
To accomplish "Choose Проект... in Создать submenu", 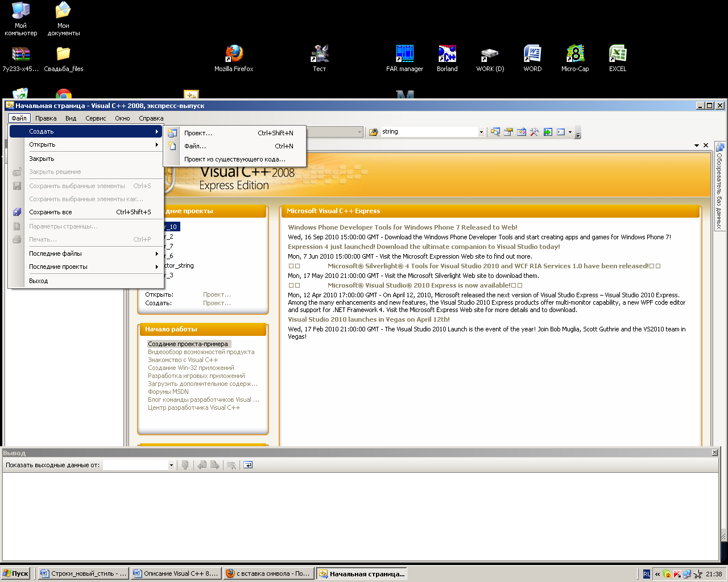I will [235, 133].
